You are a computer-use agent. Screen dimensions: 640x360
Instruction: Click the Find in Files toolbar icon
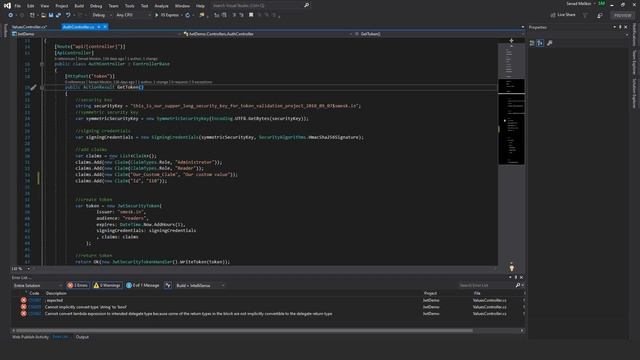[202, 15]
